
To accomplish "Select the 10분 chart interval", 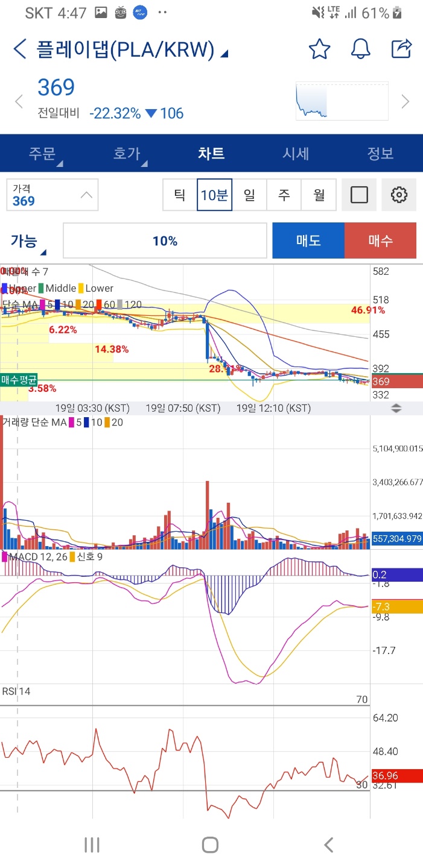I will tap(215, 195).
